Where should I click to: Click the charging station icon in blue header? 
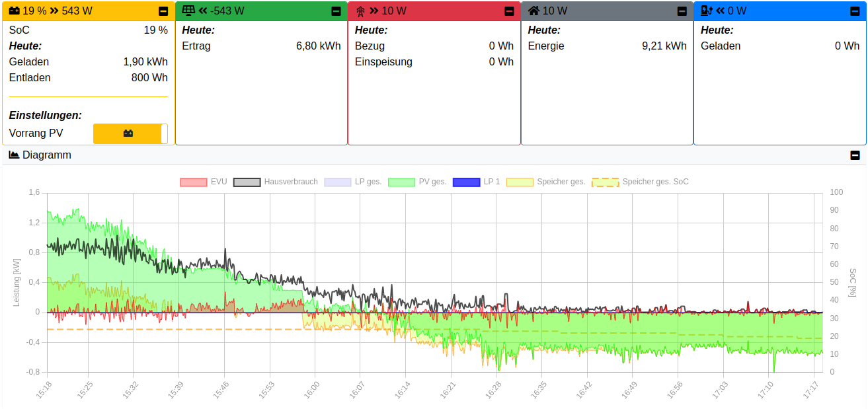point(706,11)
